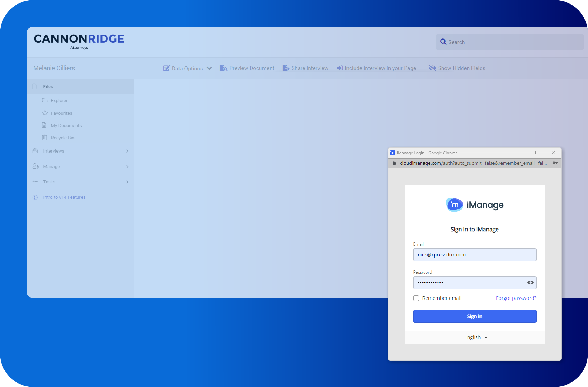Select Tasks menu item
Screen dimensions: 588x387
(49, 182)
